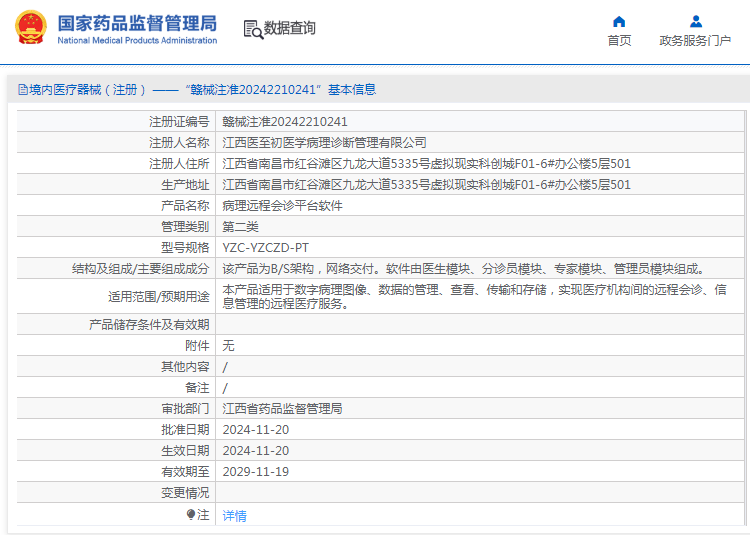Click effective date value in 生效日期 row

pos(255,450)
